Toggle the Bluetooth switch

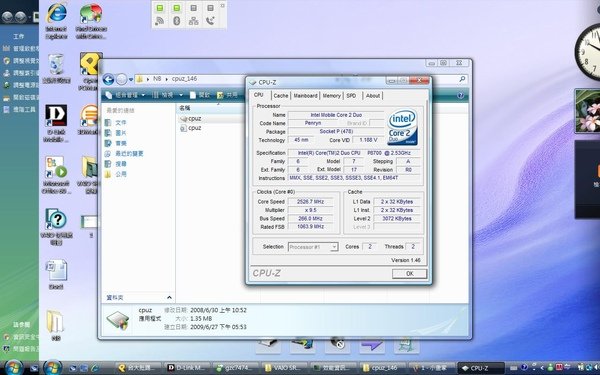pyautogui.click(x=177, y=8)
